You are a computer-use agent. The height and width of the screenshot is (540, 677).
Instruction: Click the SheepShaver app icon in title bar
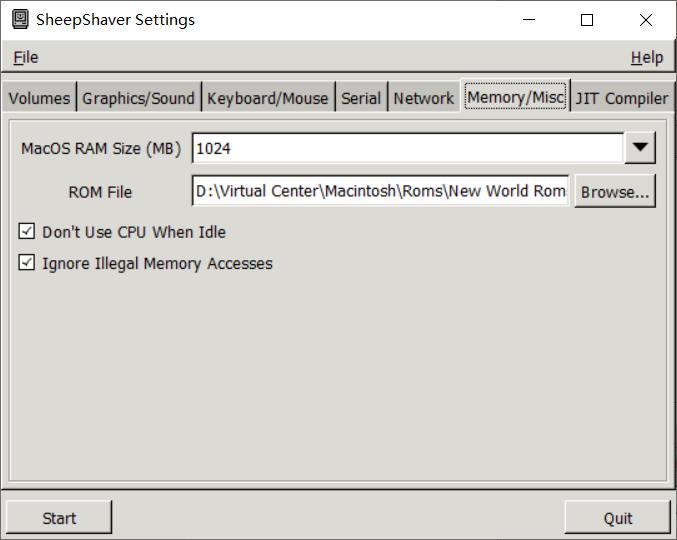pyautogui.click(x=20, y=20)
